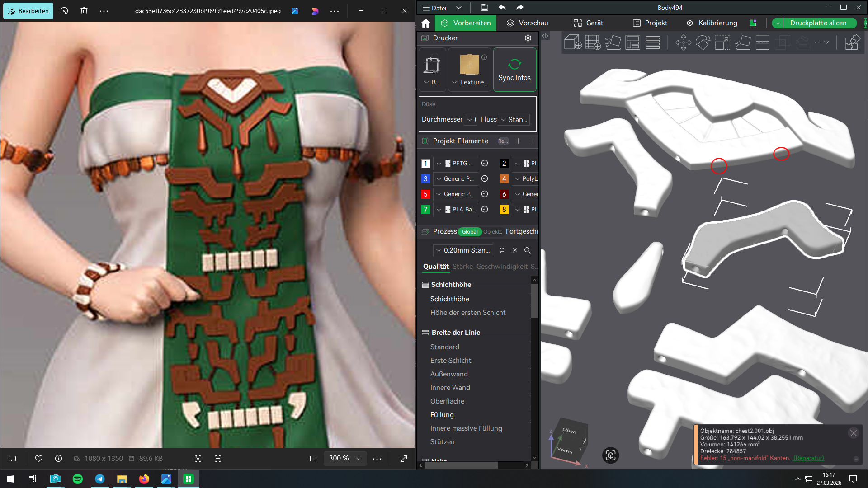The image size is (868, 488).
Task: Click filament 8 yellow color swatch
Action: pos(504,210)
